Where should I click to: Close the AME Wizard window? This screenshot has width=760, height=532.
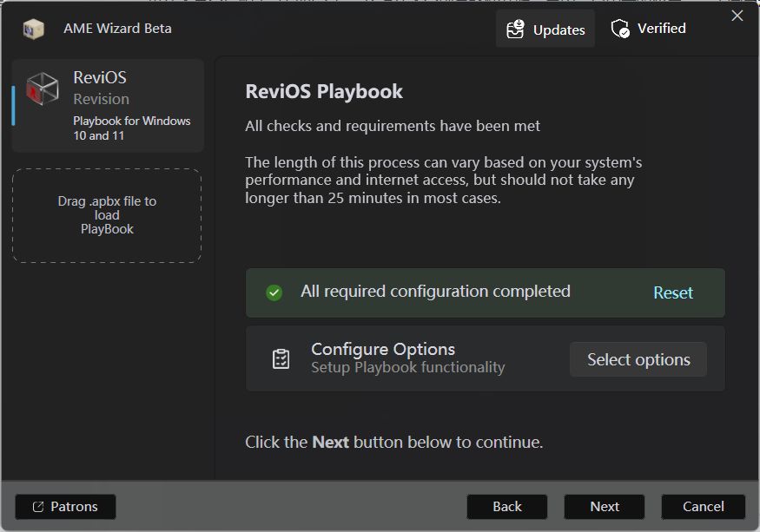[x=737, y=16]
